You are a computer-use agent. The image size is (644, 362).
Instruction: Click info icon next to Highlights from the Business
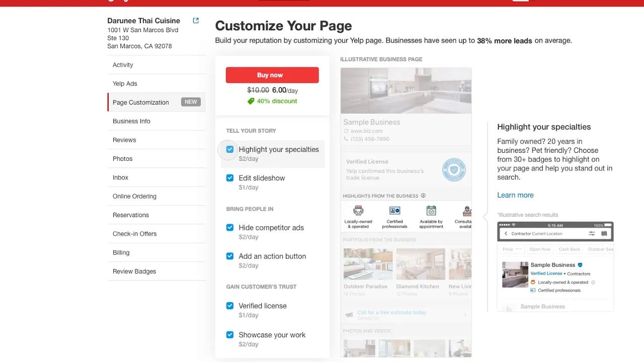[x=423, y=196]
